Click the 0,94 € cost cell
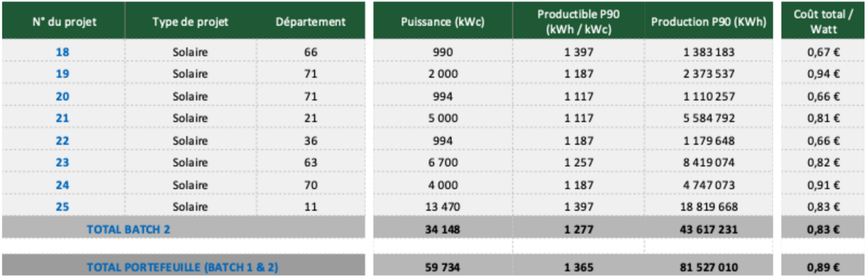Image resolution: width=868 pixels, height=280 pixels. point(823,74)
